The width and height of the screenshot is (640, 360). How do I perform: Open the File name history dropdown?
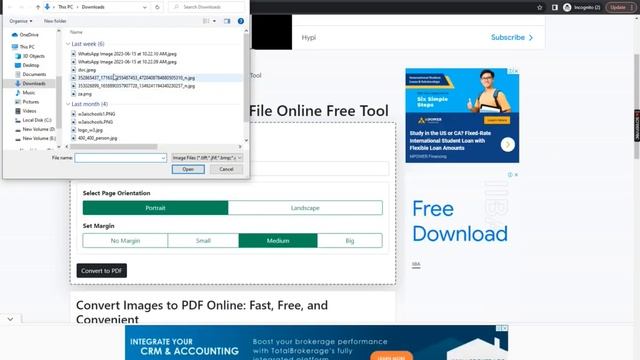tap(163, 158)
